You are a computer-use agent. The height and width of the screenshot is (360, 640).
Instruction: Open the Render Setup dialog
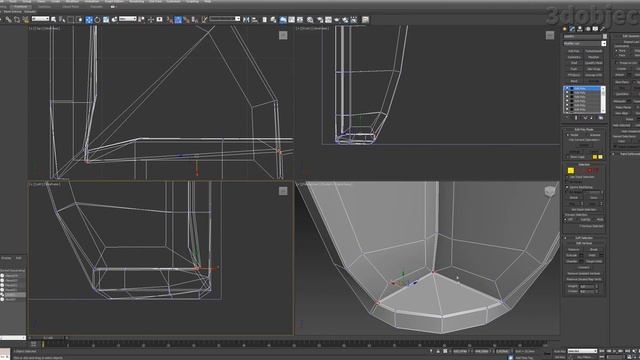[x=320, y=20]
